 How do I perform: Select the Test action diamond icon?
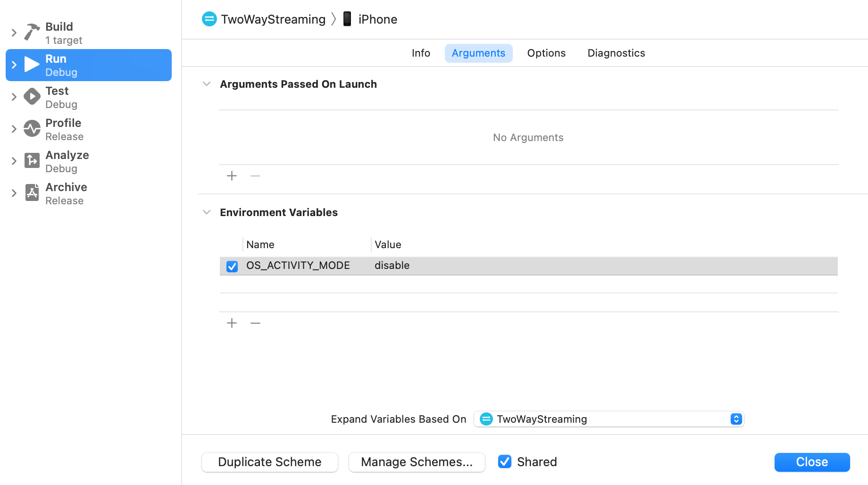32,97
